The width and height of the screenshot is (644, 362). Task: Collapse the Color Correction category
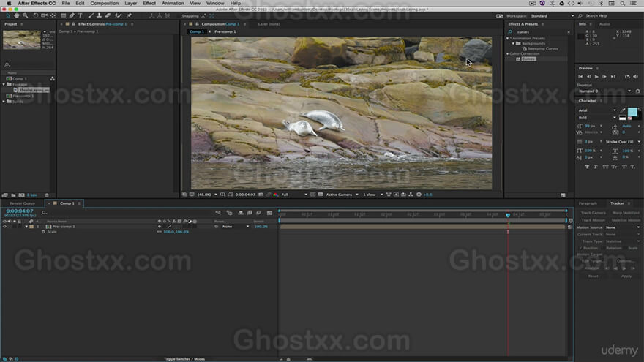(508, 54)
